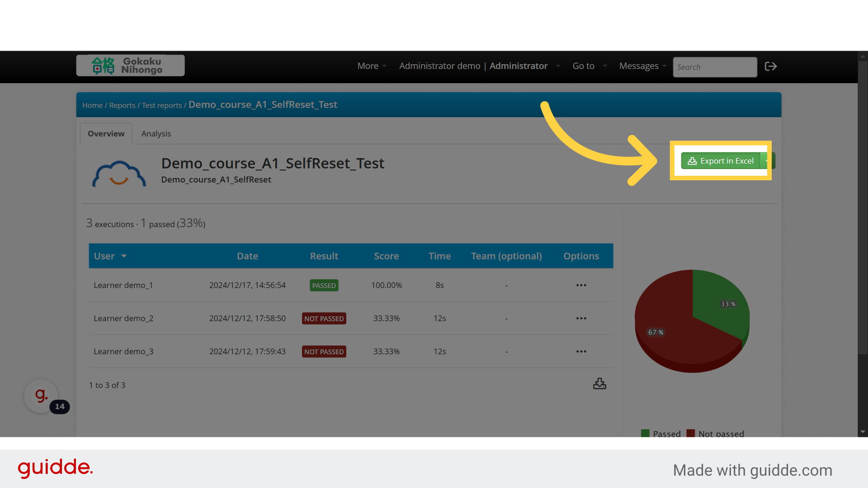Click the Export in Excel button
Screen dimensions: 868x488
click(x=721, y=161)
